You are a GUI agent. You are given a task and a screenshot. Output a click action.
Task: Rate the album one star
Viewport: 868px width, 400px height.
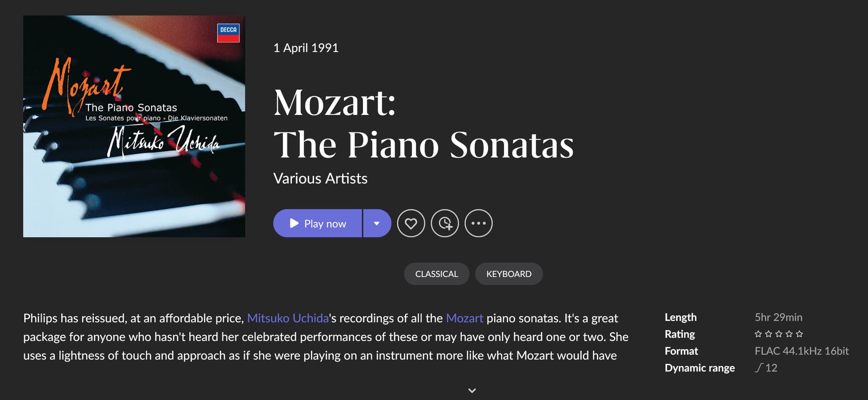coord(758,334)
